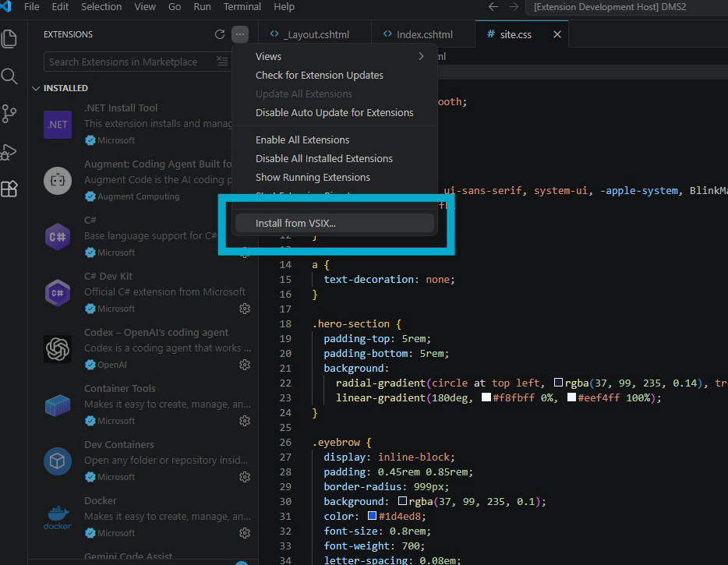
Task: Open the Go menu
Action: 175,7
